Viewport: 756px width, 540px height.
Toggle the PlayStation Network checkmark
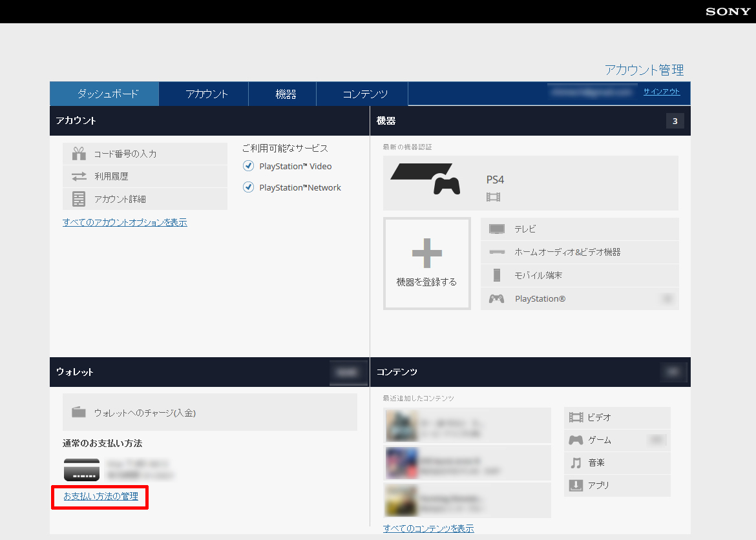248,187
